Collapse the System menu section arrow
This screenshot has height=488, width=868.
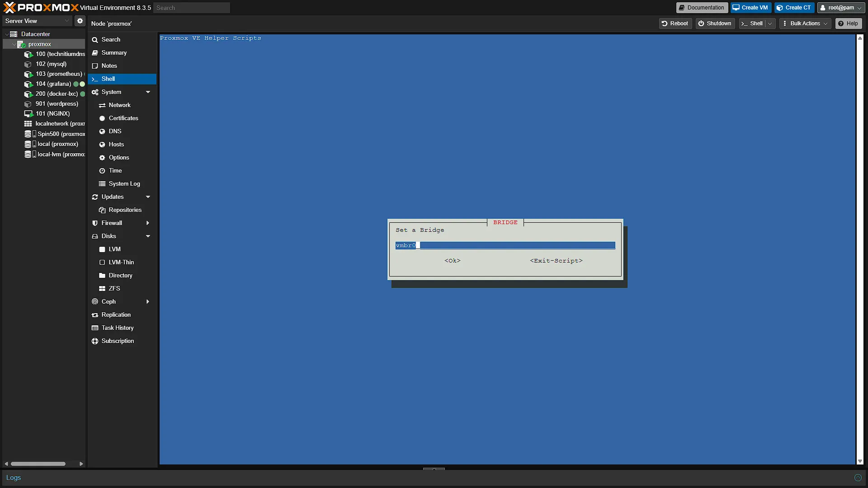(148, 92)
